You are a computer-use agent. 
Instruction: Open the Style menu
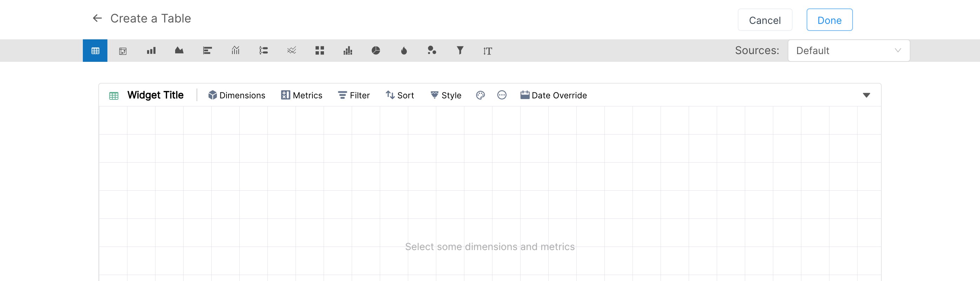point(446,95)
